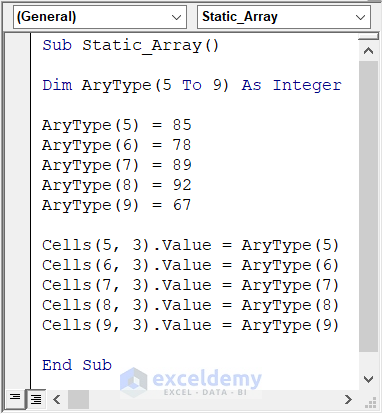Open the (General) object dropdown
This screenshot has width=383, height=414.
[x=100, y=17]
